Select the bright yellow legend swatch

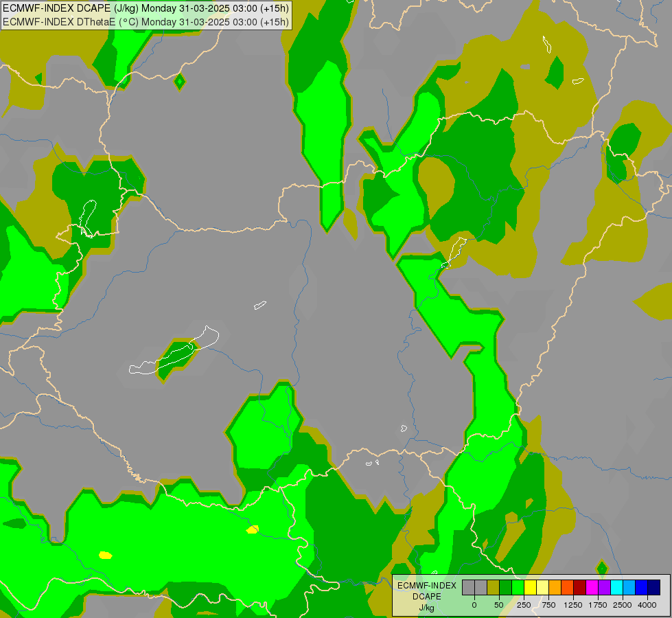[530, 587]
